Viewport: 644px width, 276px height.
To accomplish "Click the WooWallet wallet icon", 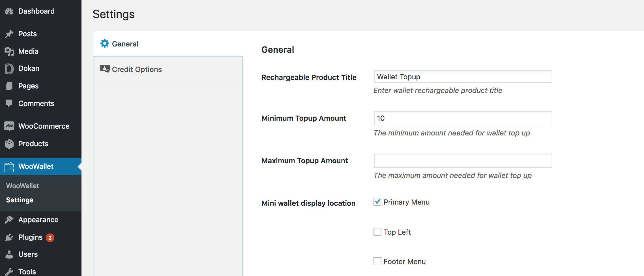I will (9, 167).
